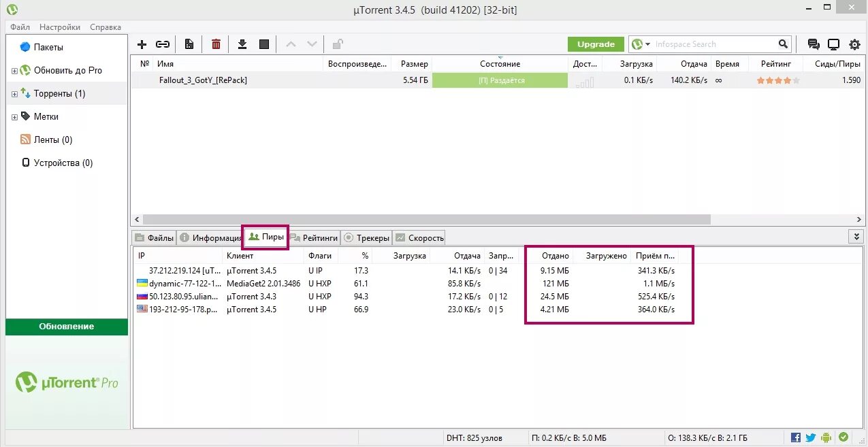This screenshot has height=447, width=868.
Task: Open the search provider dropdown arrow
Action: pos(648,44)
